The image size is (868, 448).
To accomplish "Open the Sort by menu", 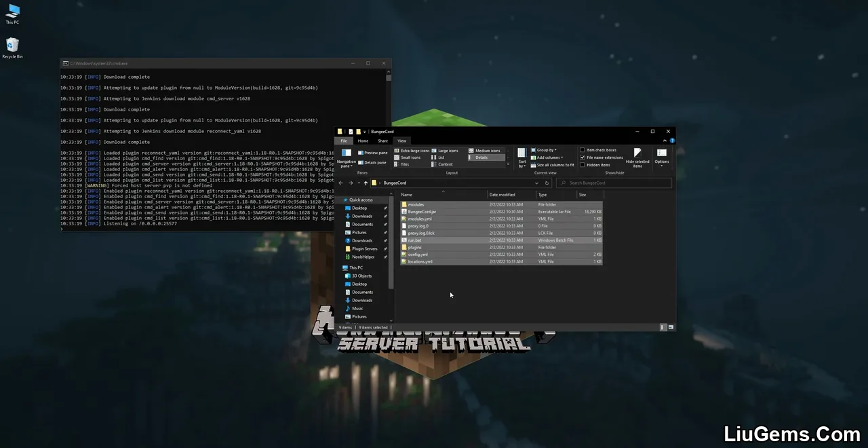I will click(x=522, y=157).
